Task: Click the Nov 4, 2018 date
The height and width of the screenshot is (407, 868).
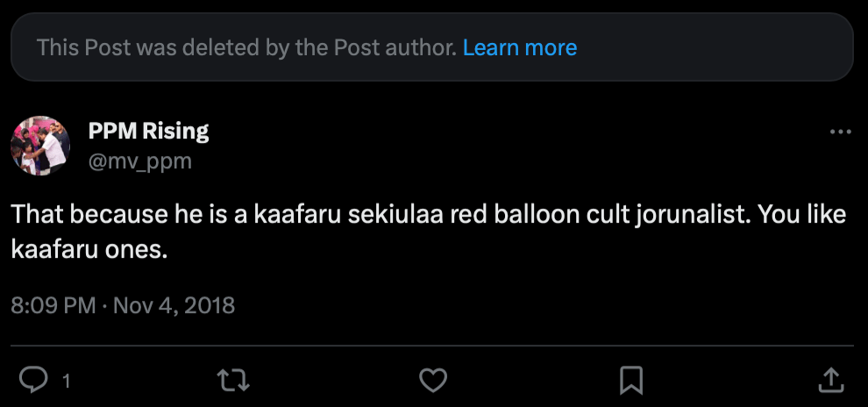Action: pos(174,305)
